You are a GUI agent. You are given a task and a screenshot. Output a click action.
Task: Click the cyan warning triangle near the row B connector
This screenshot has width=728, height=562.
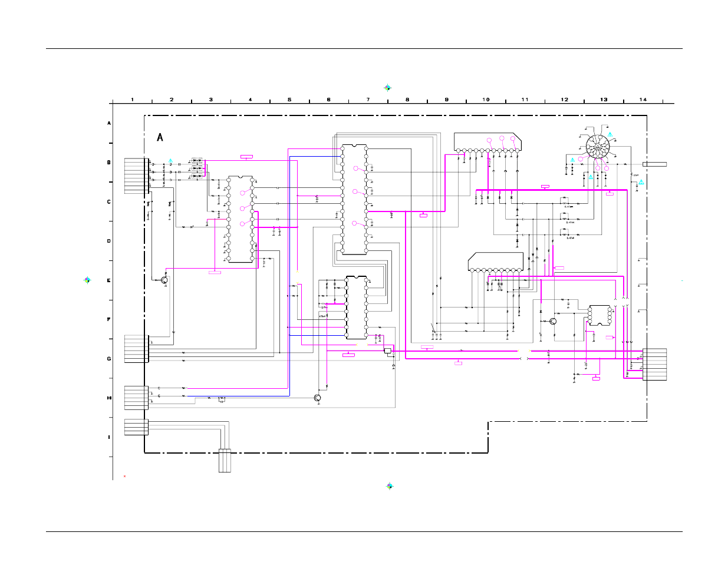pos(170,160)
